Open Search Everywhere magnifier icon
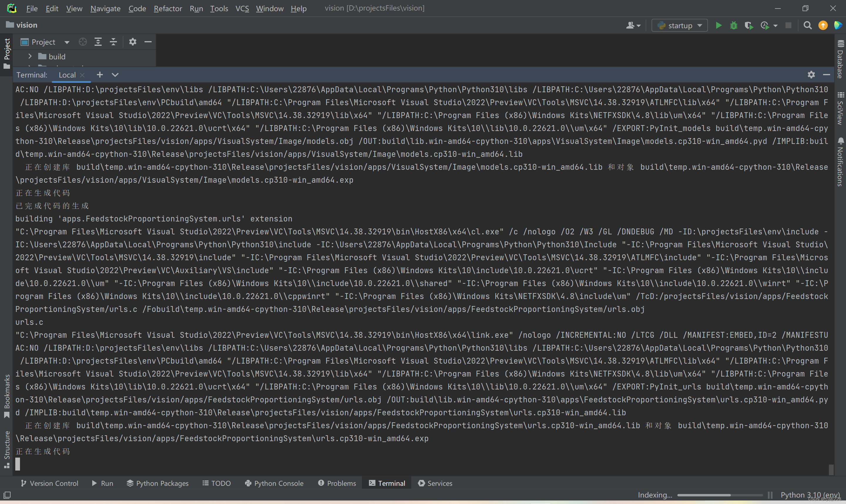Viewport: 846px width, 504px height. (808, 26)
